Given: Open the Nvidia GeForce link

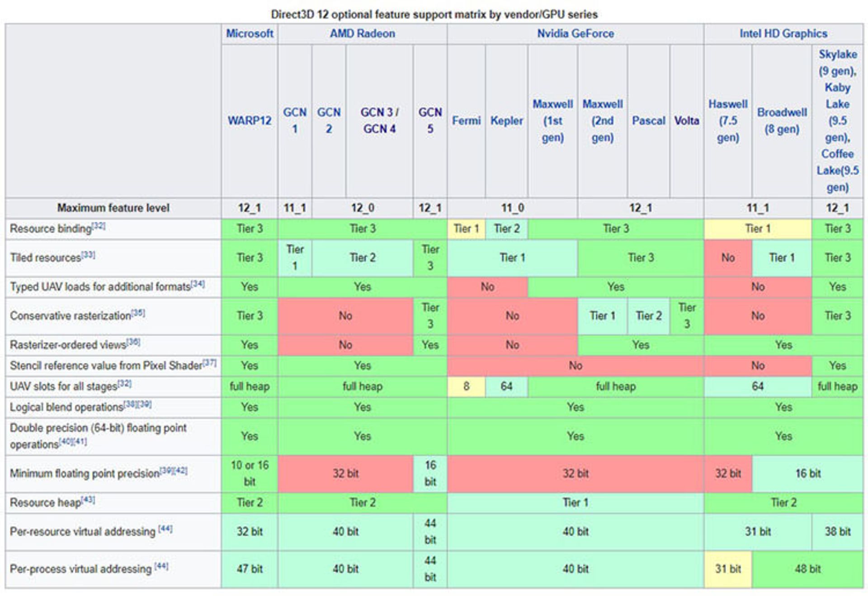Looking at the screenshot, I should (575, 33).
